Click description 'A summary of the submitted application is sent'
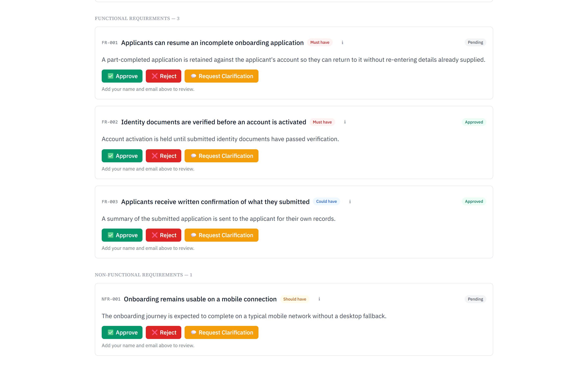Screen dimensions: 588x368 pos(218,219)
